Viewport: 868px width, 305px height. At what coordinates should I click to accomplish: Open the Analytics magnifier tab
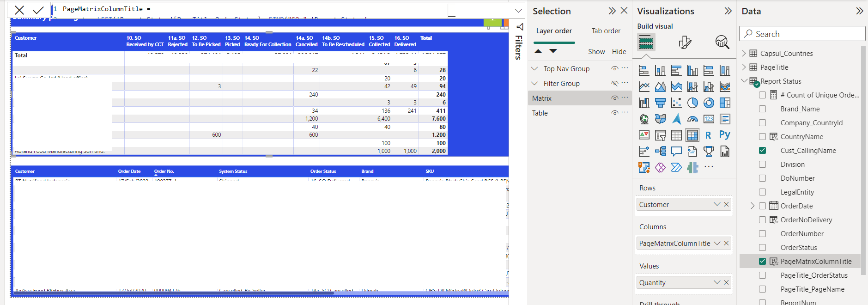click(722, 43)
